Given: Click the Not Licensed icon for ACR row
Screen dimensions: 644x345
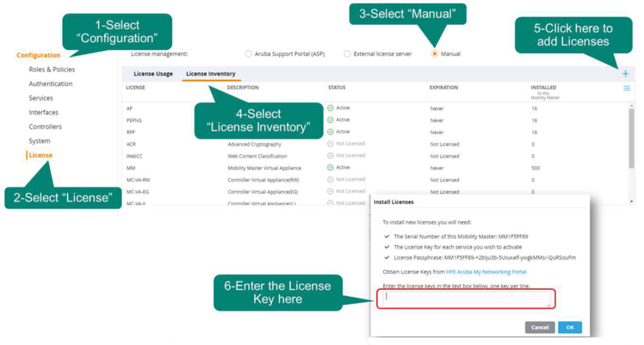Looking at the screenshot, I should click(x=331, y=144).
